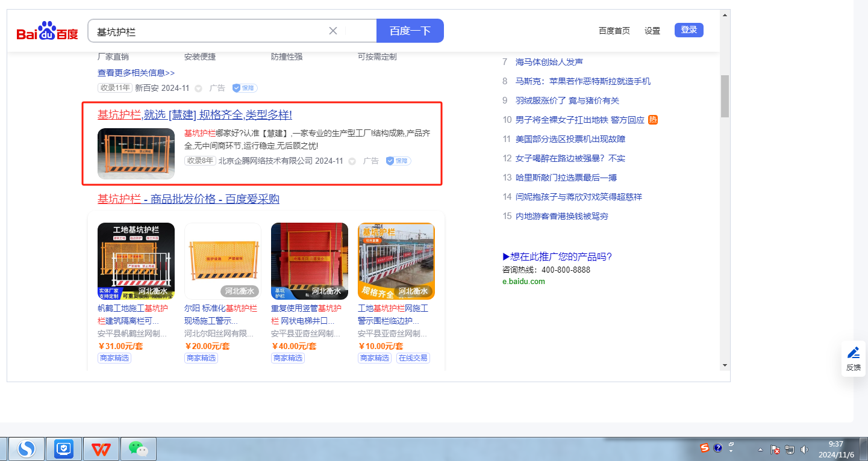Image resolution: width=868 pixels, height=461 pixels.
Task: Expand the dropdown arrow beside 新百安 2024-11
Action: [198, 88]
